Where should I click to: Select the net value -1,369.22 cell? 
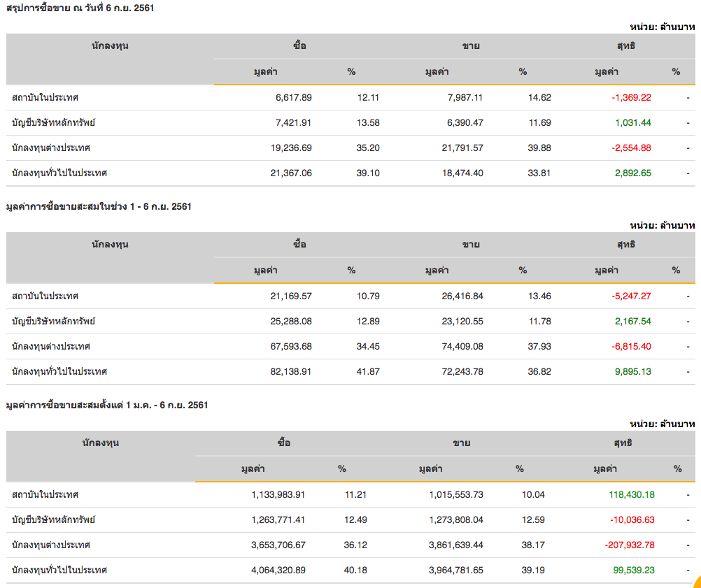tap(631, 98)
